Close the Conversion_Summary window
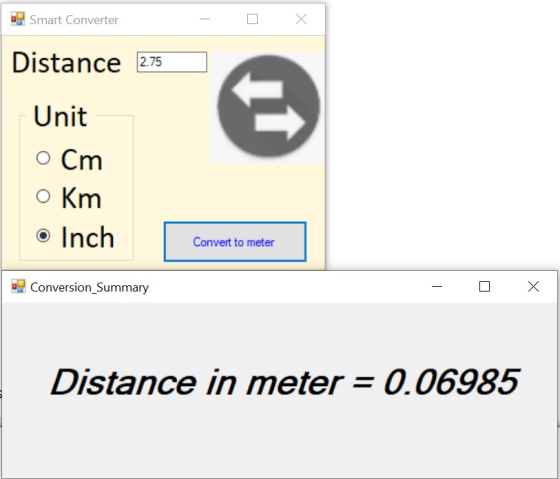The width and height of the screenshot is (560, 479). pos(533,286)
